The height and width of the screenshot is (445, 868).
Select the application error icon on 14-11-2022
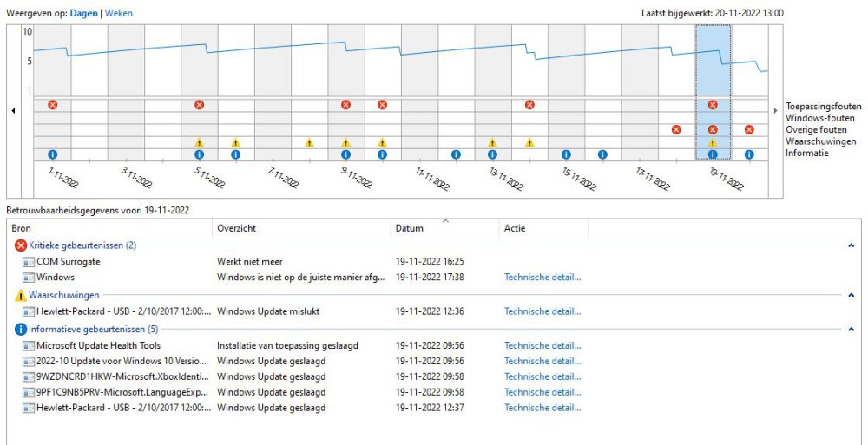pyautogui.click(x=529, y=105)
